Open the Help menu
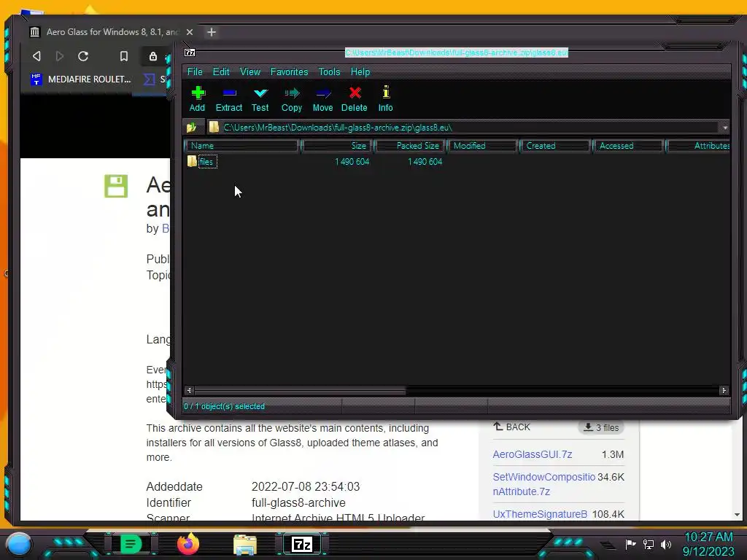Viewport: 747px width, 560px height. (360, 71)
